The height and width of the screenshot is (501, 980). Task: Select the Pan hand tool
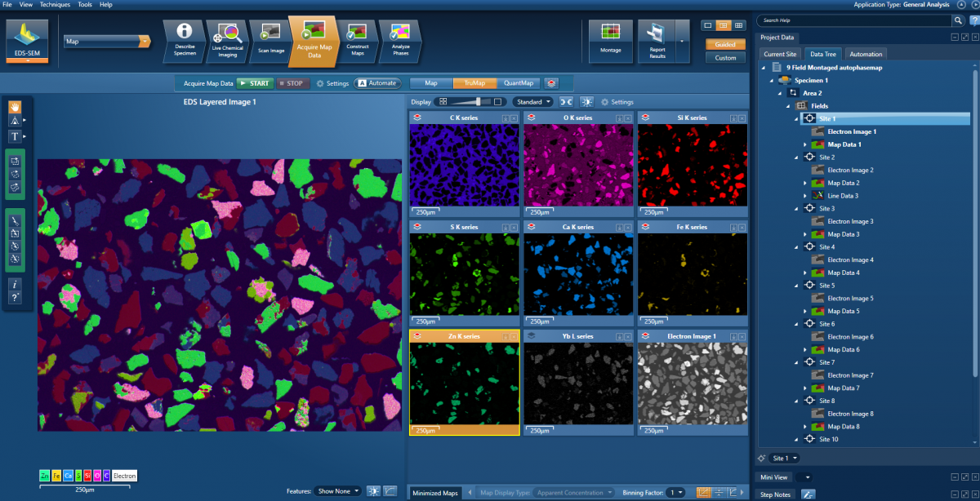pyautogui.click(x=15, y=107)
